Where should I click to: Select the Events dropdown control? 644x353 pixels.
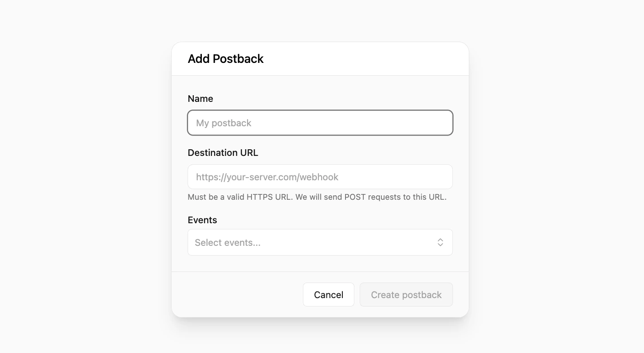pyautogui.click(x=320, y=242)
